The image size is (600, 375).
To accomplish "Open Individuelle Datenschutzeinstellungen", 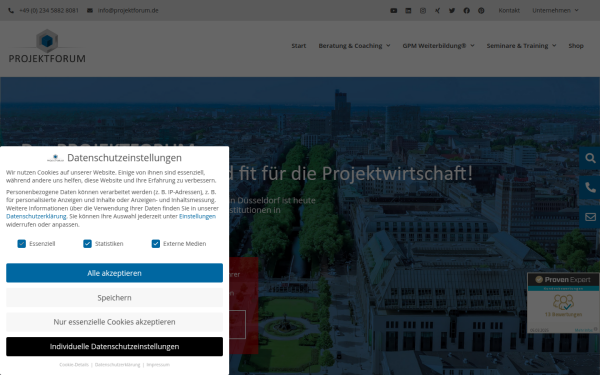I will click(114, 346).
